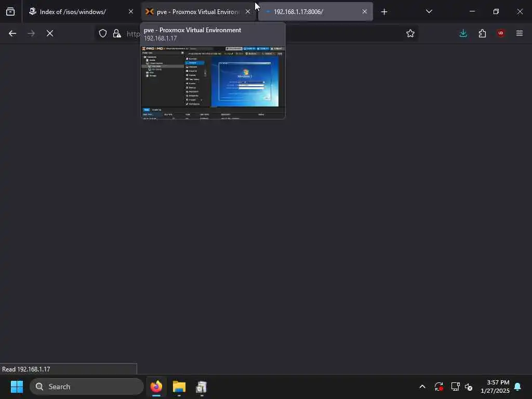Viewport: 532px width, 399px height.
Task: Close the Firefox window
Action: 520,11
